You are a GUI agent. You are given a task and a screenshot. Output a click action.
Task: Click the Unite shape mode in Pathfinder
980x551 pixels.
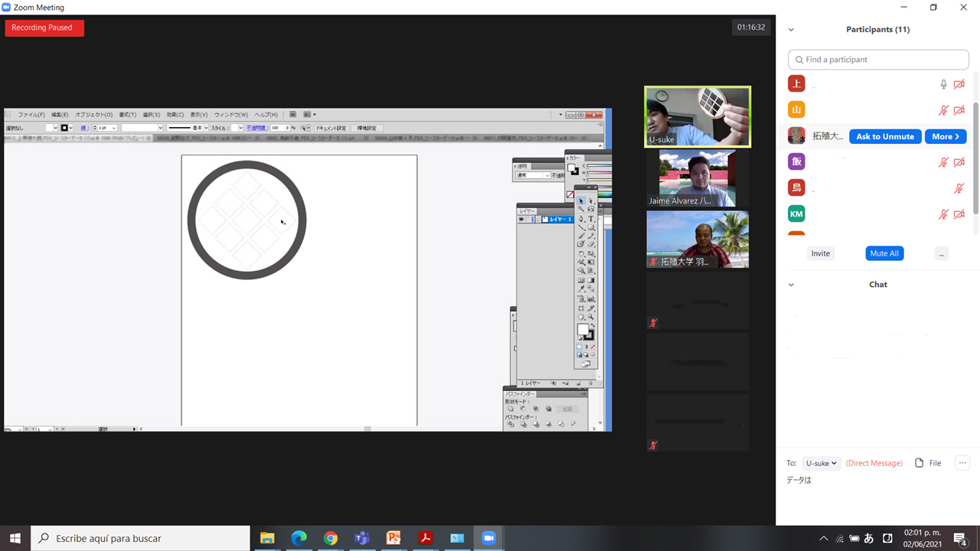coord(511,409)
